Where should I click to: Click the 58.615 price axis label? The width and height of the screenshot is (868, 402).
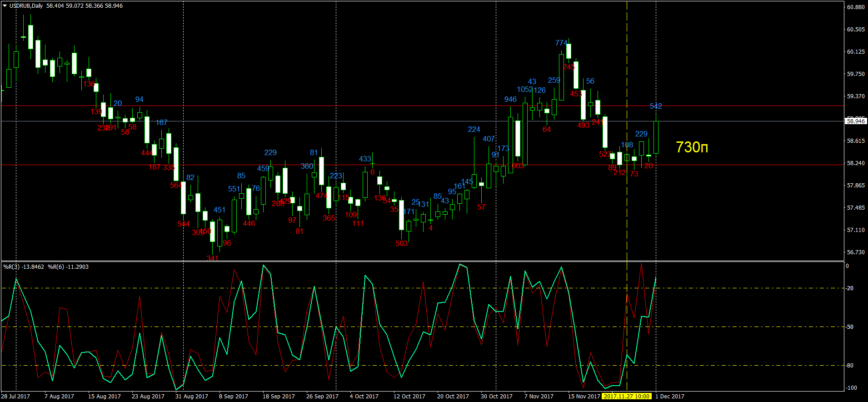pos(856,141)
